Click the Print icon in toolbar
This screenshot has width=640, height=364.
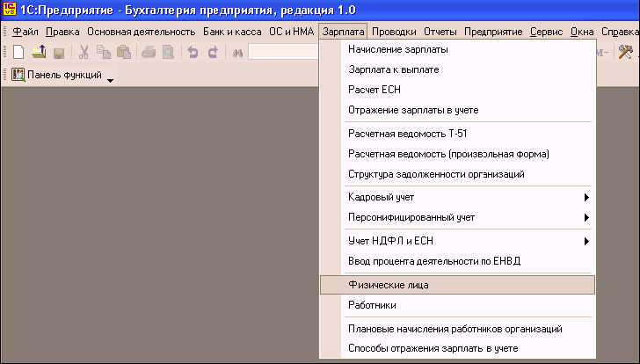pos(147,53)
